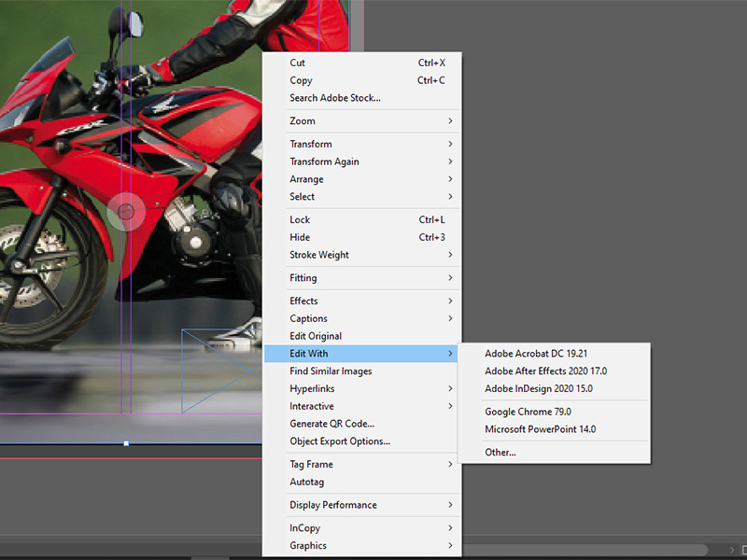747x560 pixels.
Task: Open Search Adobe Stock
Action: pos(335,98)
